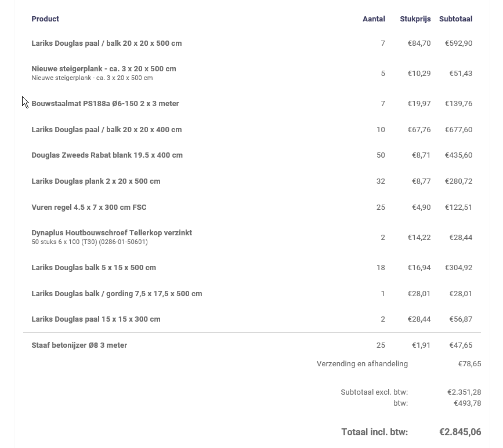The image size is (503, 448).
Task: Click the Subtotaal column header
Action: point(455,19)
